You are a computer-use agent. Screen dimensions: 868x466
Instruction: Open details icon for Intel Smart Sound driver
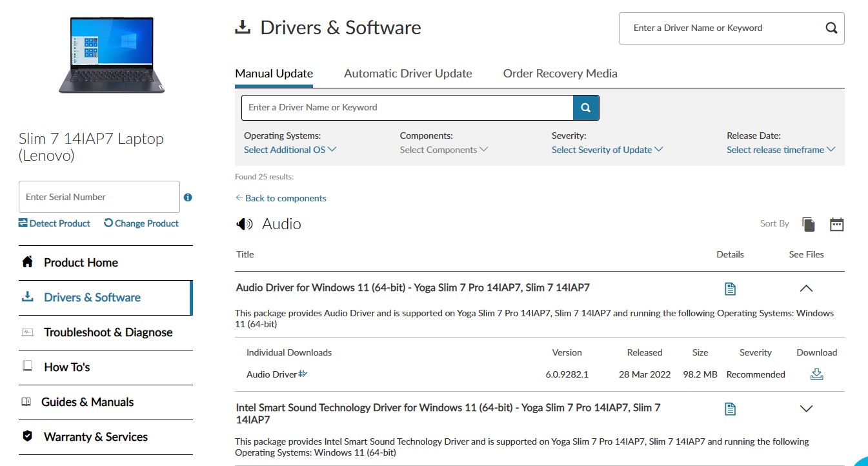click(x=730, y=409)
